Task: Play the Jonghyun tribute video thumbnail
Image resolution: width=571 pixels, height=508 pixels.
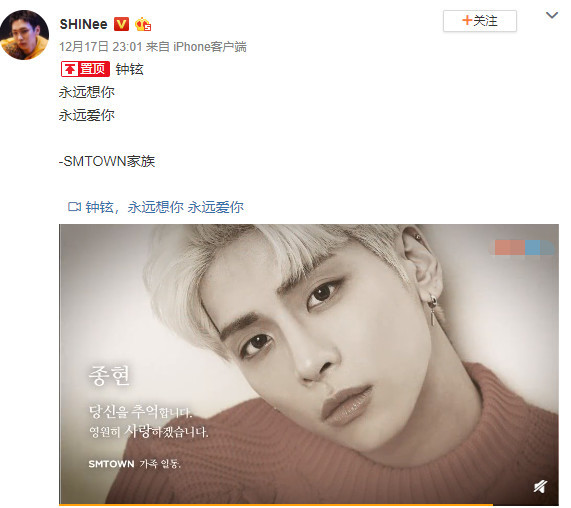Action: (309, 364)
